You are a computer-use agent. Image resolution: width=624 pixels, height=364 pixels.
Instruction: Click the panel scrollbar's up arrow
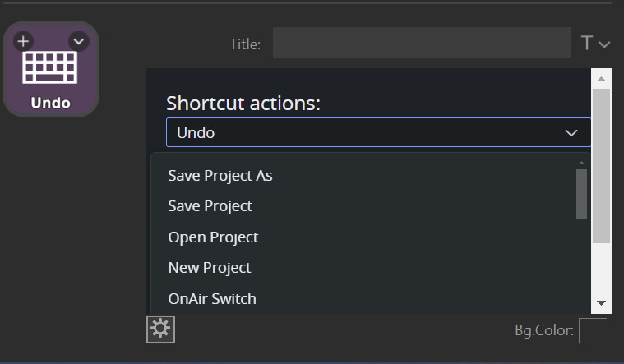601,79
